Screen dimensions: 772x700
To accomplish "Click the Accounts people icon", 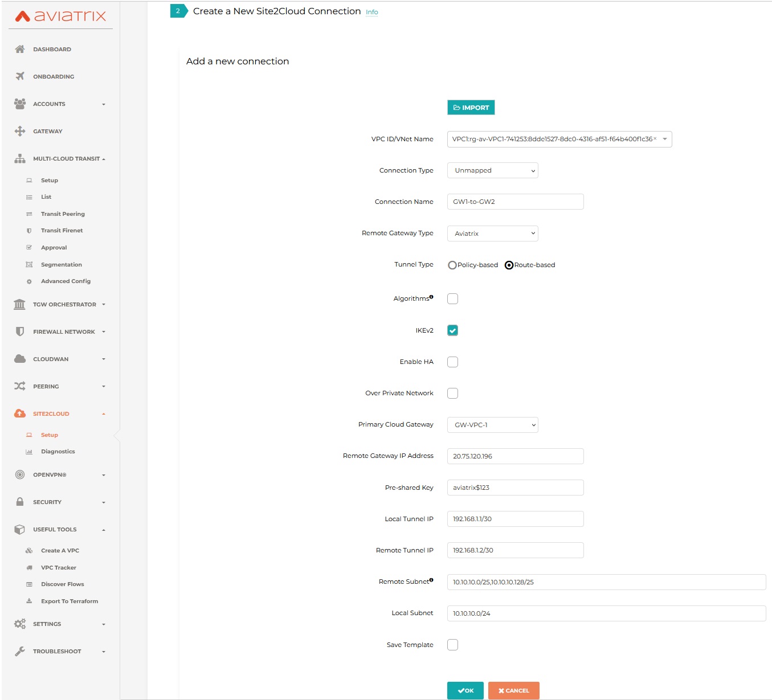I will click(20, 104).
